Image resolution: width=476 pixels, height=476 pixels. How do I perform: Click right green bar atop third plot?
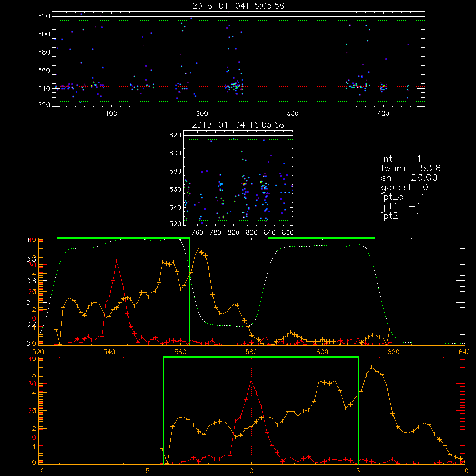[321, 238]
